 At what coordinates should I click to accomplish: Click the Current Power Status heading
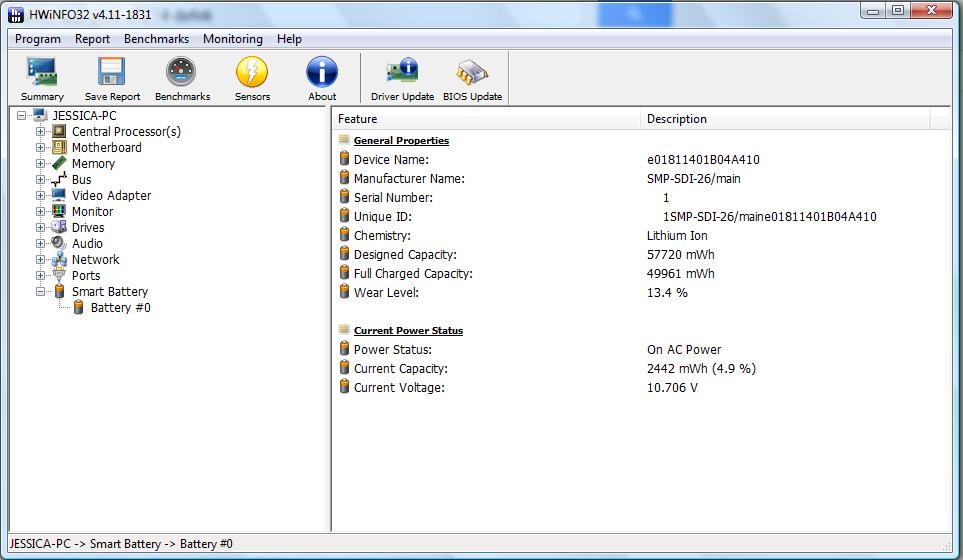[x=408, y=330]
